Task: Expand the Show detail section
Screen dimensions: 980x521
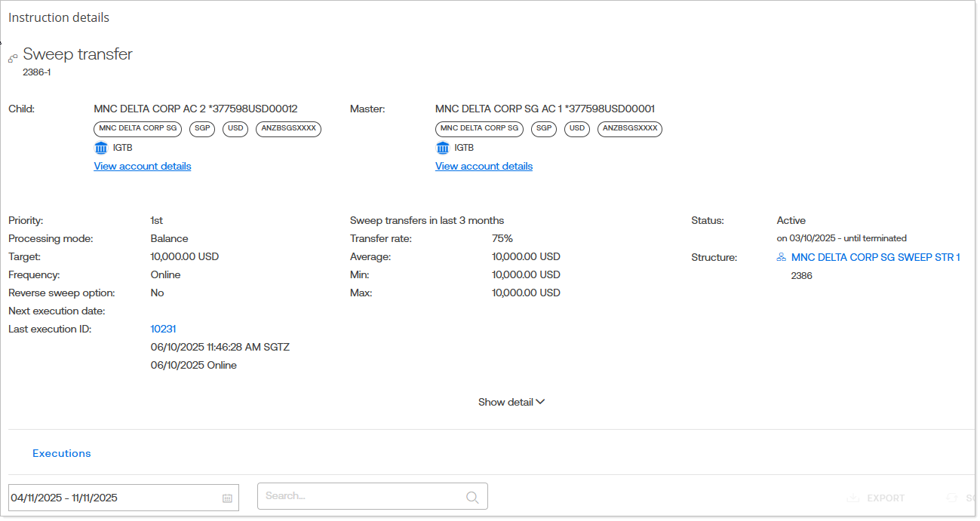Action: (511, 403)
